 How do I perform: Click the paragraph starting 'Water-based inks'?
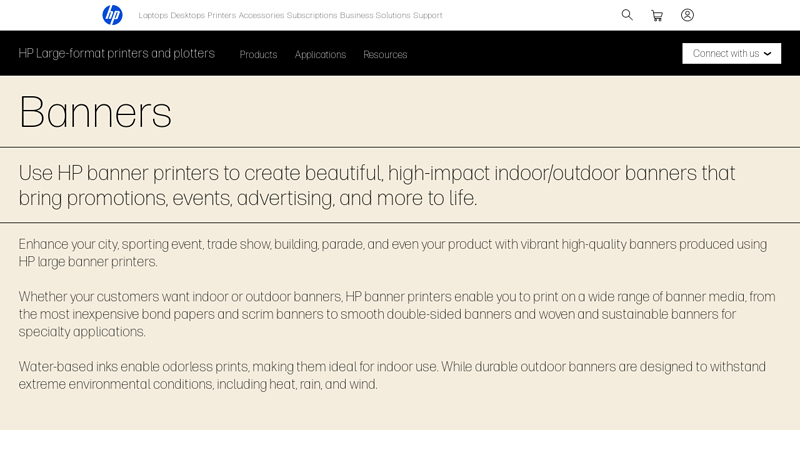392,375
